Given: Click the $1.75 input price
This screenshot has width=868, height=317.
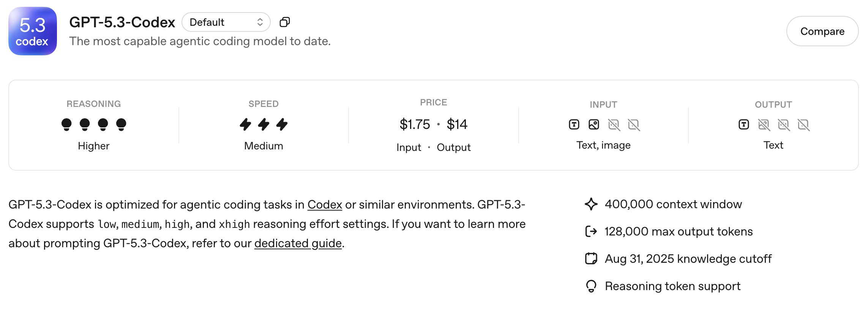Looking at the screenshot, I should coord(415,124).
